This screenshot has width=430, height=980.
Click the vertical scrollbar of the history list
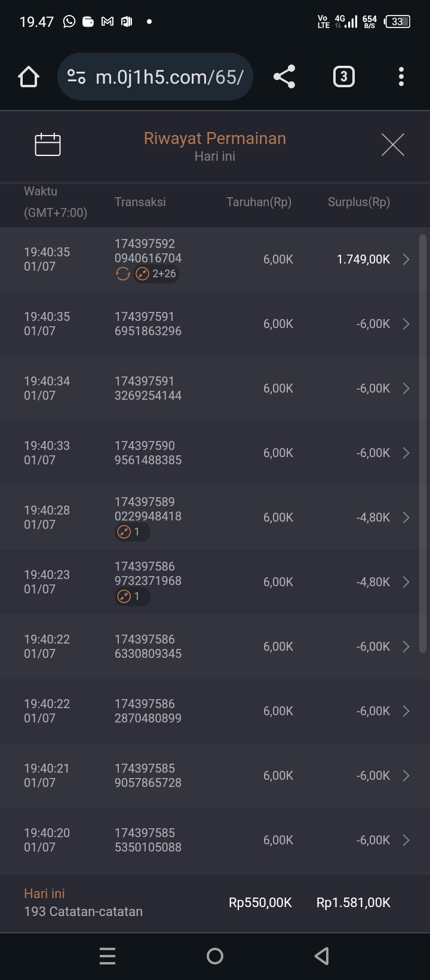click(423, 442)
